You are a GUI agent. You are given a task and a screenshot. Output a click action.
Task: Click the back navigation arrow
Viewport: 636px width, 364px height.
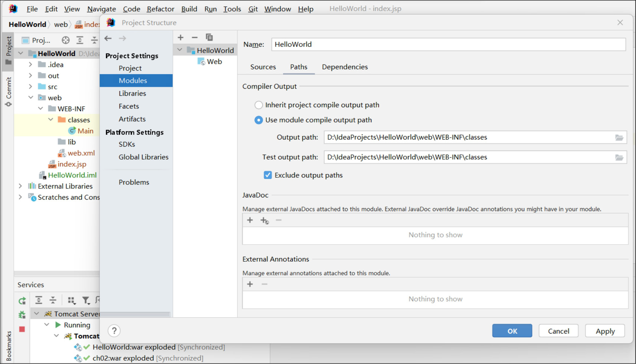(x=108, y=38)
